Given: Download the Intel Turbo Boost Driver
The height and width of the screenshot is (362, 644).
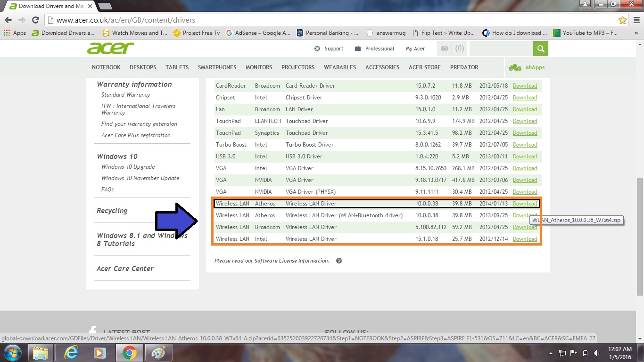Looking at the screenshot, I should click(525, 145).
